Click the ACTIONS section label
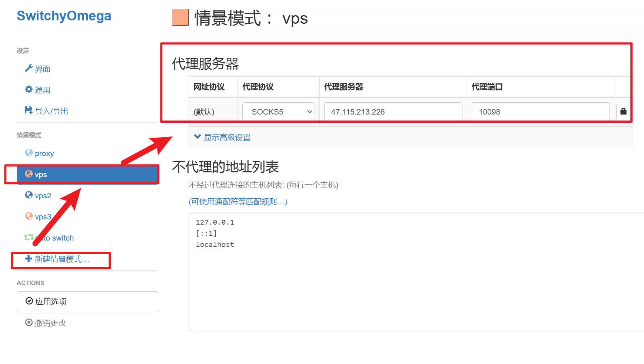Viewport: 644px width, 364px height. click(30, 283)
